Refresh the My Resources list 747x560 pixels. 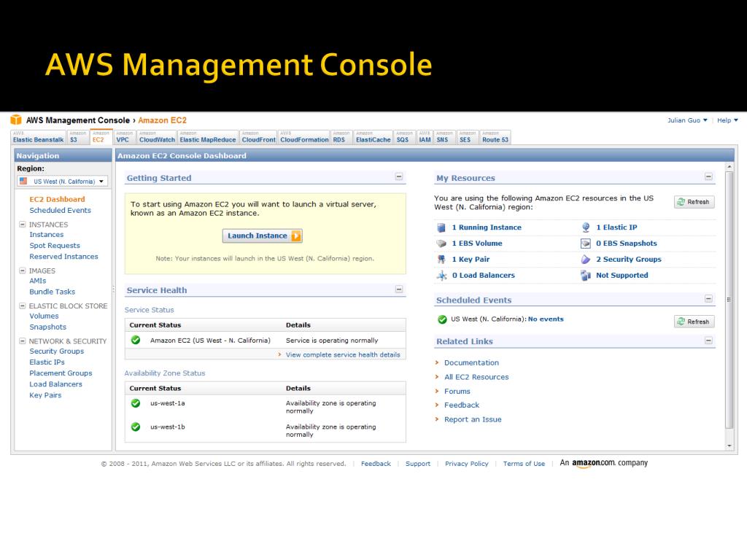(x=694, y=202)
